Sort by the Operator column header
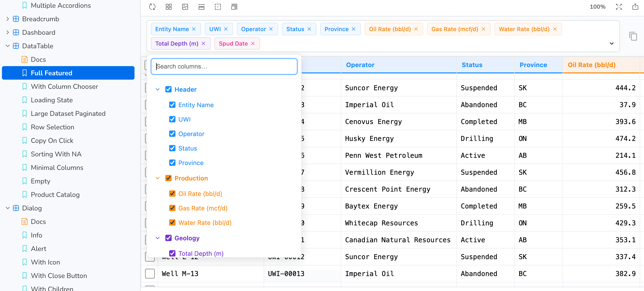The width and height of the screenshot is (644, 291). point(360,65)
